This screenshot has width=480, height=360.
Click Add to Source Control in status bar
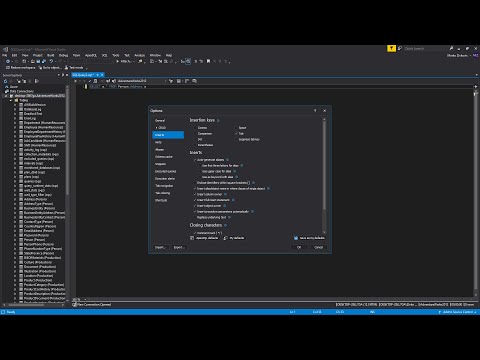tap(457, 312)
